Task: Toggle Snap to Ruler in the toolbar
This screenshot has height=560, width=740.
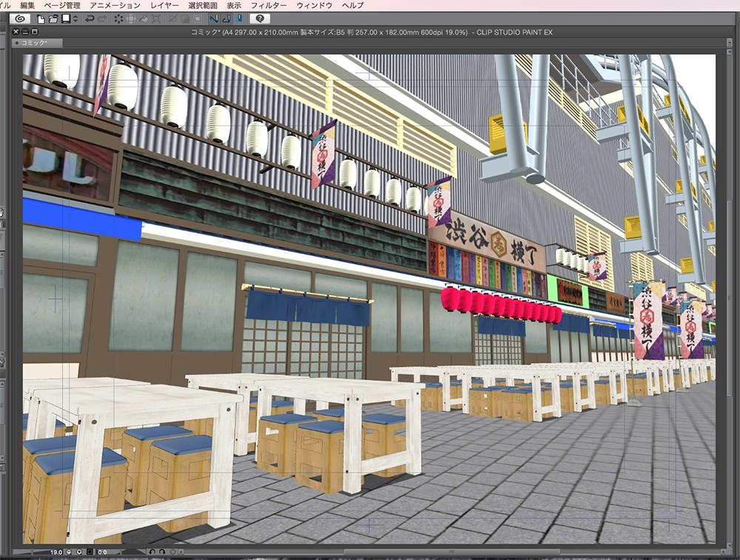Action: (x=215, y=21)
